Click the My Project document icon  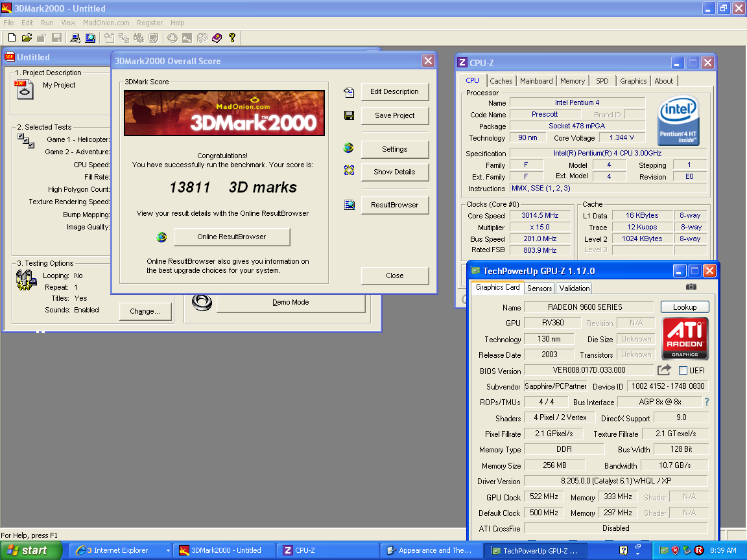coord(24,89)
